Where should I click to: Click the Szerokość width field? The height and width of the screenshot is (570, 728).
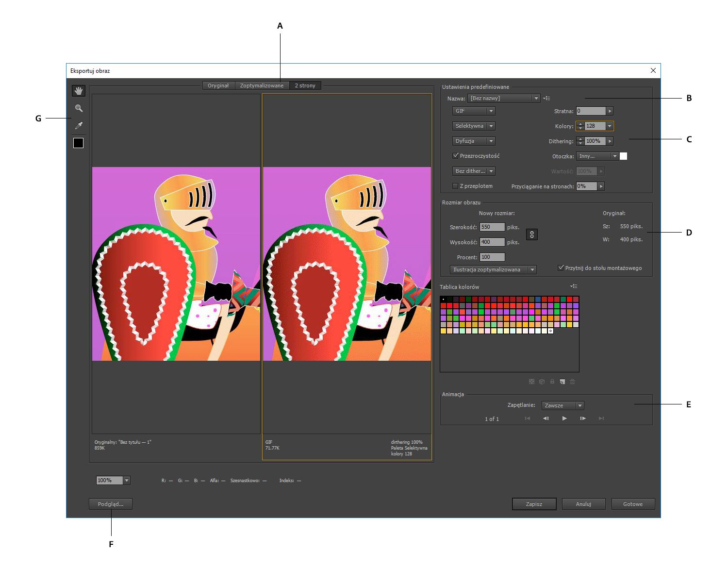tap(492, 227)
